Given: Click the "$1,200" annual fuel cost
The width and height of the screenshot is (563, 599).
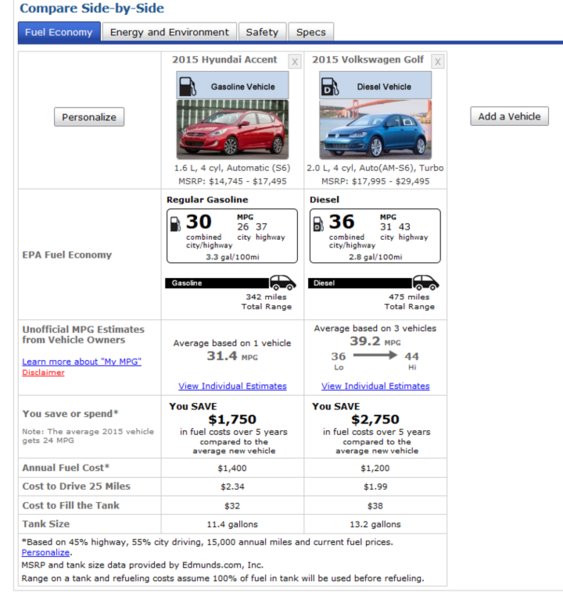Looking at the screenshot, I should (x=375, y=468).
